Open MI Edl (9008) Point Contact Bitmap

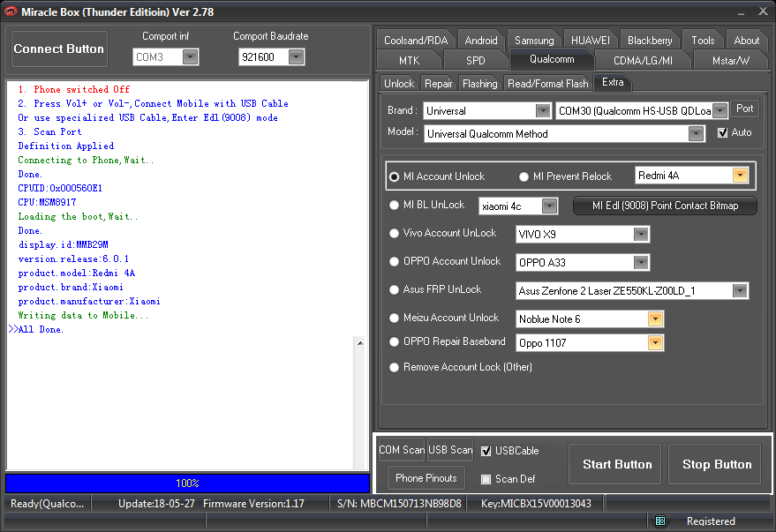pos(665,206)
